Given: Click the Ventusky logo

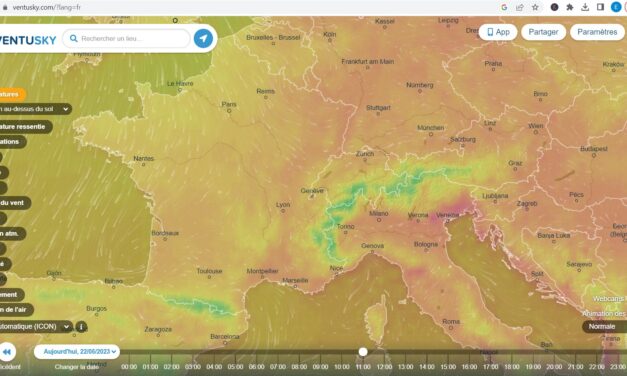Looking at the screenshot, I should (28, 40).
